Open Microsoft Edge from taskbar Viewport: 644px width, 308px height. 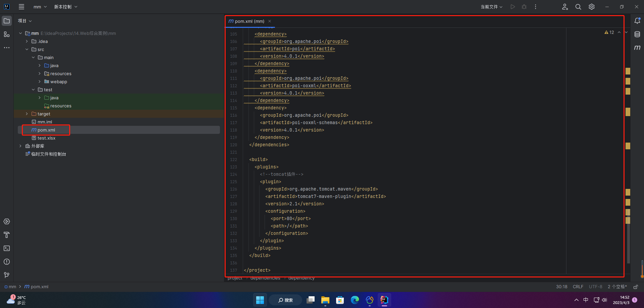pyautogui.click(x=355, y=300)
